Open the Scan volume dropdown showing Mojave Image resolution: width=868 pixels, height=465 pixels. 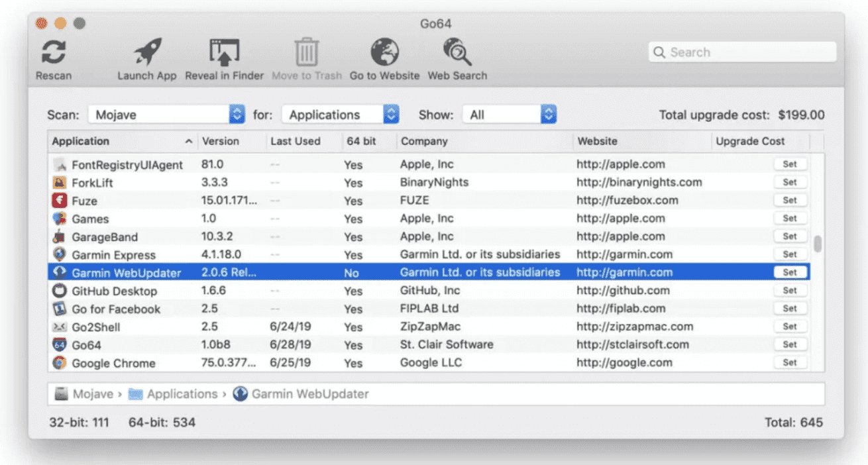point(167,115)
